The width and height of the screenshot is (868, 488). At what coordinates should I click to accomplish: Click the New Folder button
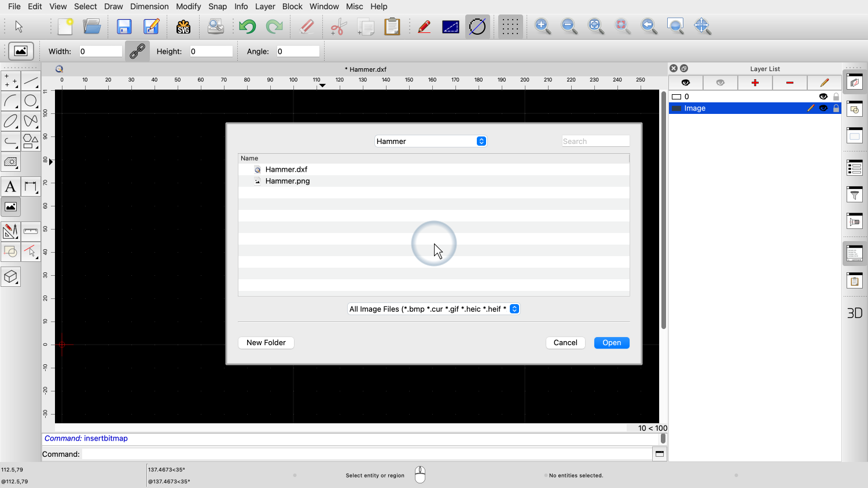tap(266, 343)
